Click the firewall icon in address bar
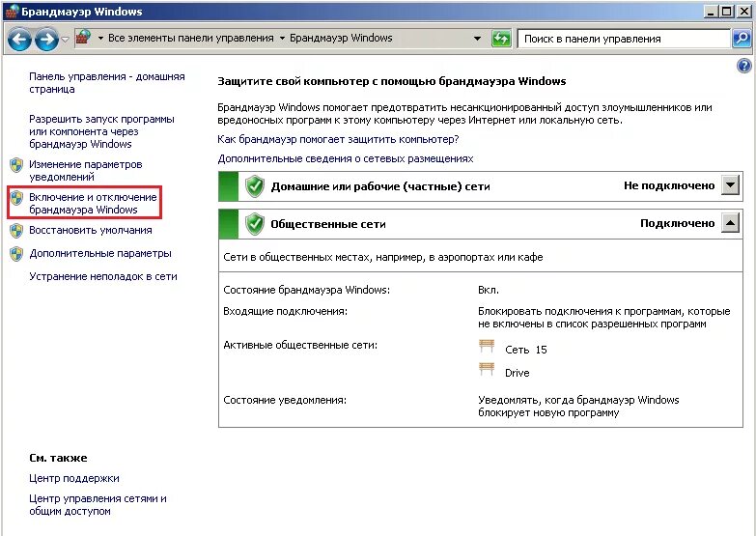 (x=83, y=38)
